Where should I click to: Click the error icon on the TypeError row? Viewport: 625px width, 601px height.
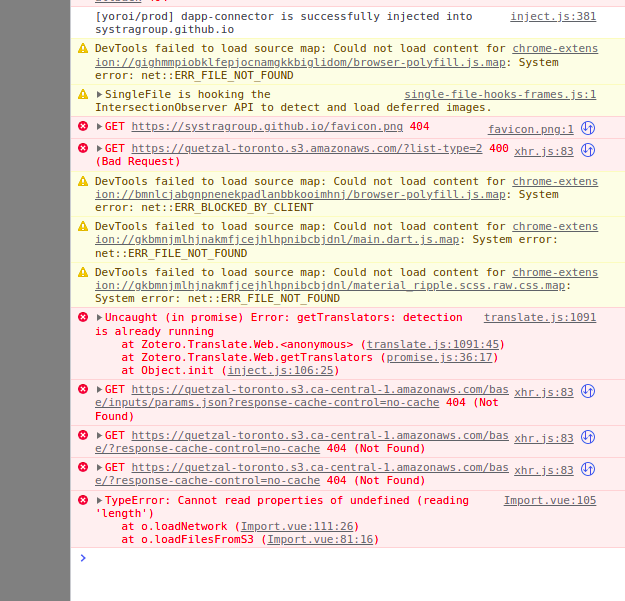(83, 500)
